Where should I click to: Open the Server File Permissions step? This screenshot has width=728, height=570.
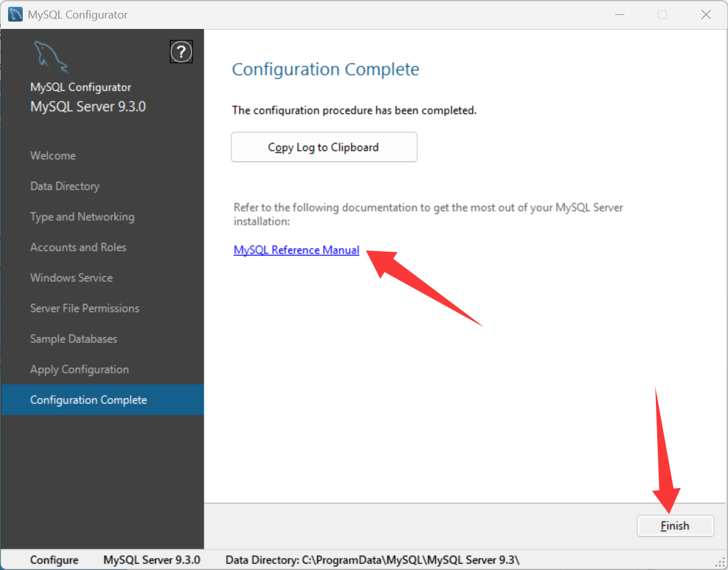click(x=84, y=308)
